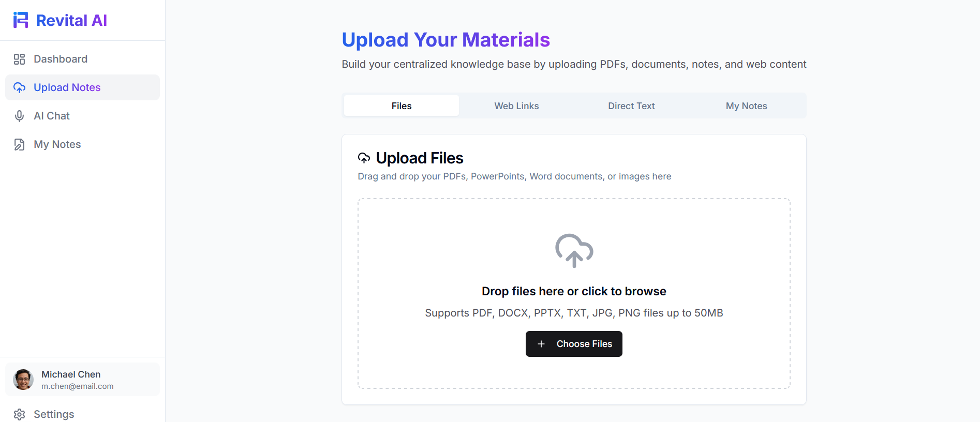Open Dashboard from the sidebar

pos(61,59)
